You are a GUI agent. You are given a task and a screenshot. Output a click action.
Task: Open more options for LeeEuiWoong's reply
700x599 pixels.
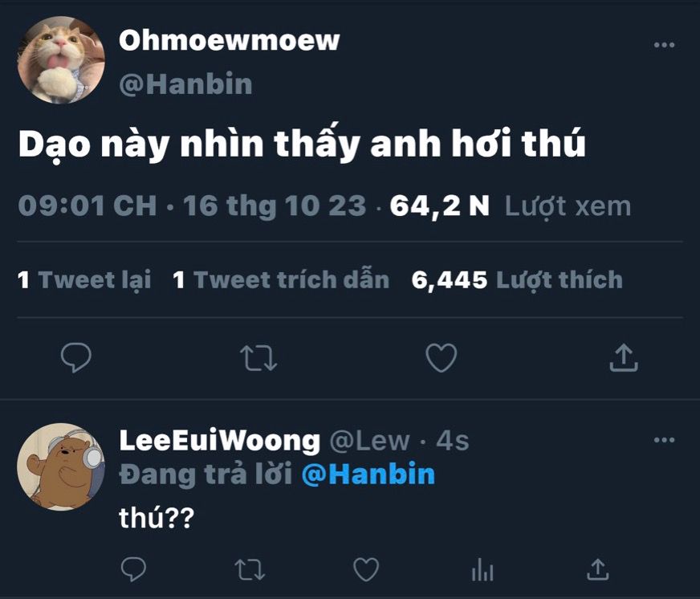tap(664, 440)
